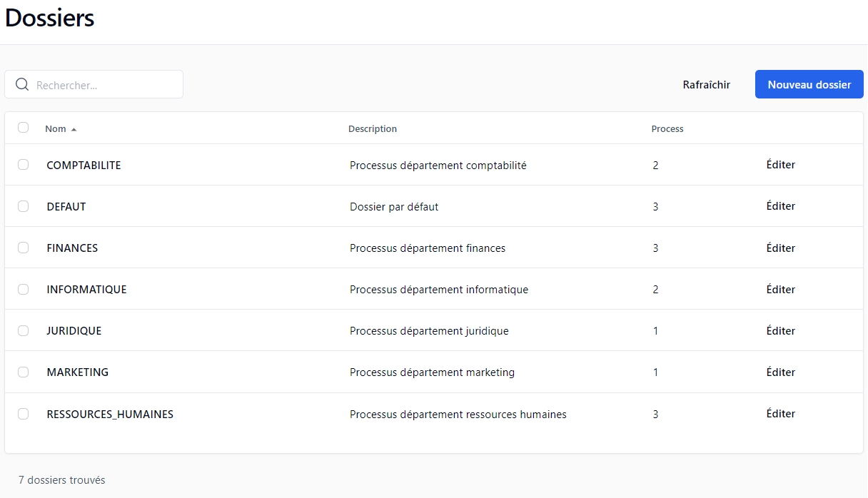Image resolution: width=868 pixels, height=498 pixels.
Task: Check the COMPTABILITE row checkbox
Action: pyautogui.click(x=23, y=165)
